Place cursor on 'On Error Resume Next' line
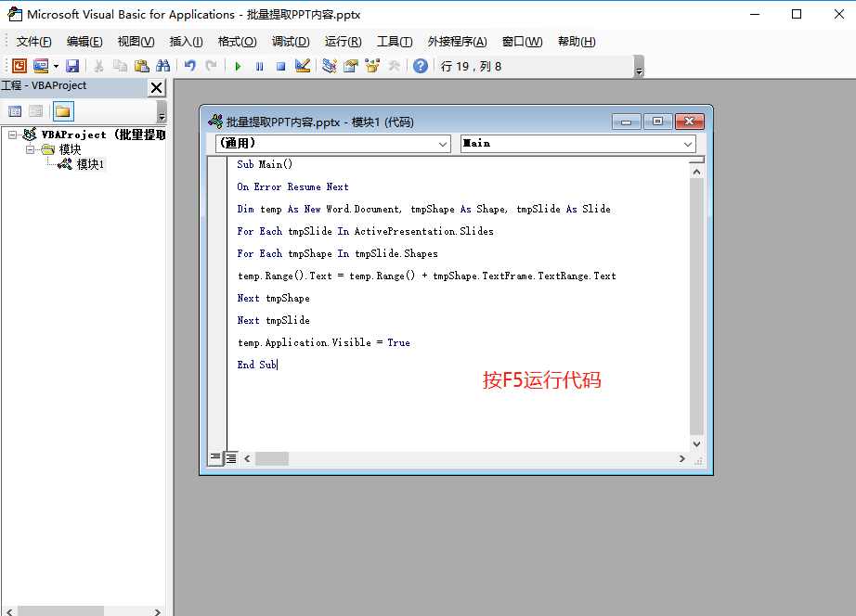Image resolution: width=856 pixels, height=616 pixels. pyautogui.click(x=292, y=186)
